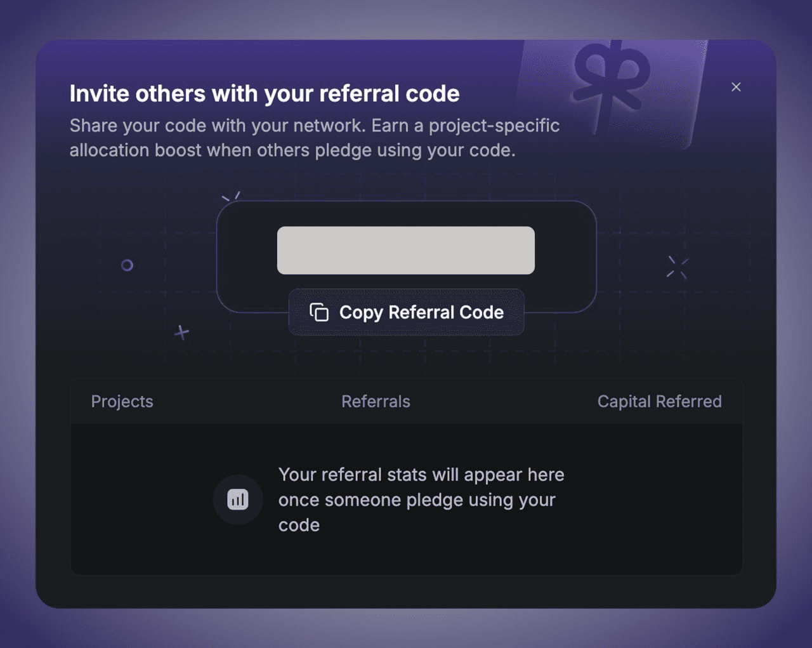The width and height of the screenshot is (812, 648).
Task: Click the 'Share your code with your network' description
Action: coord(216,126)
